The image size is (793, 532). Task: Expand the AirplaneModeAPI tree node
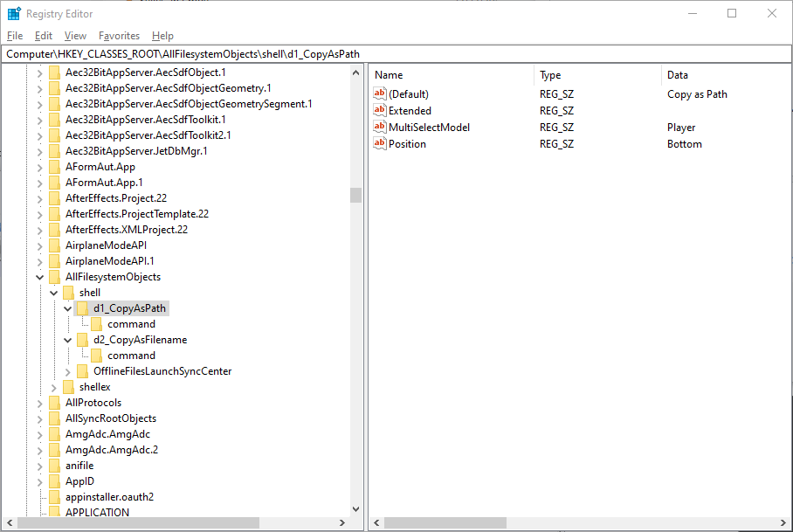coord(39,246)
